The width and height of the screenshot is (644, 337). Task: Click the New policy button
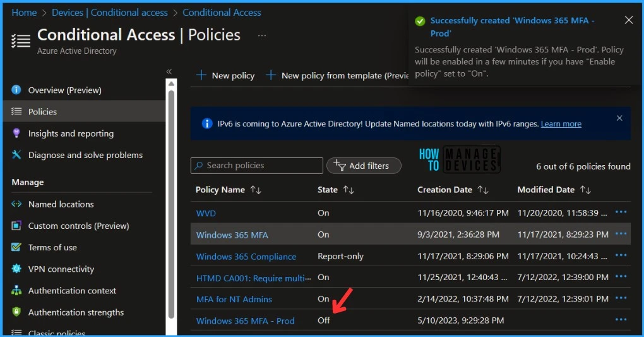[225, 75]
